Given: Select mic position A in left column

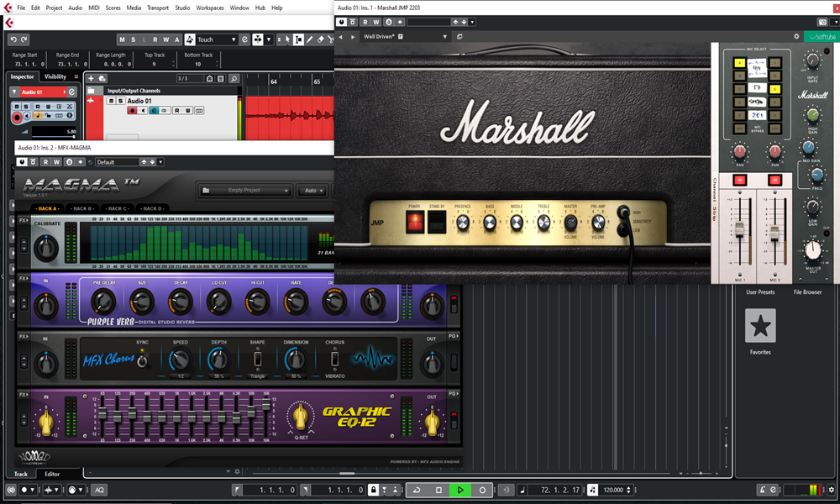Looking at the screenshot, I should coord(739,63).
